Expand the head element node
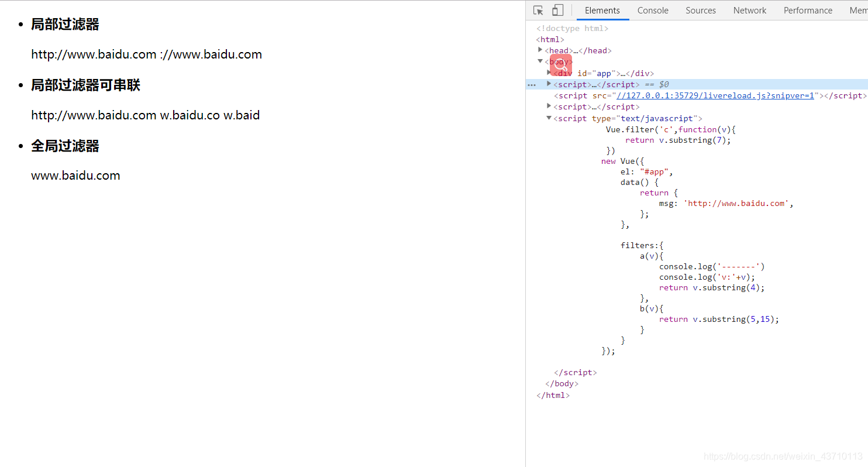Image resolution: width=868 pixels, height=467 pixels. pyautogui.click(x=540, y=50)
